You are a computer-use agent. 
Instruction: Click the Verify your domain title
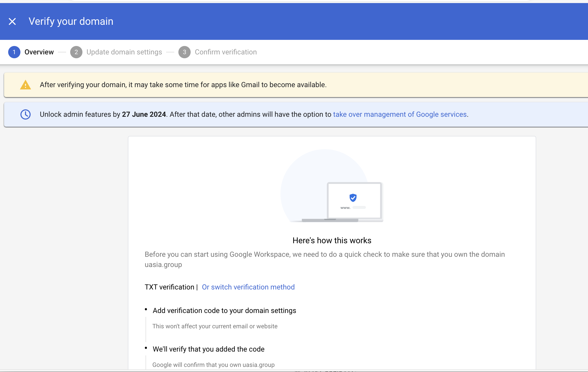[x=71, y=21]
